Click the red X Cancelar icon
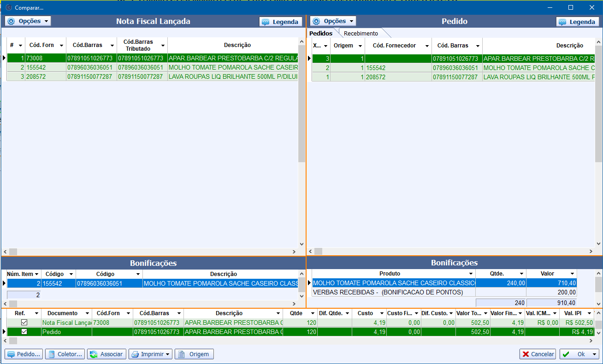 point(526,354)
